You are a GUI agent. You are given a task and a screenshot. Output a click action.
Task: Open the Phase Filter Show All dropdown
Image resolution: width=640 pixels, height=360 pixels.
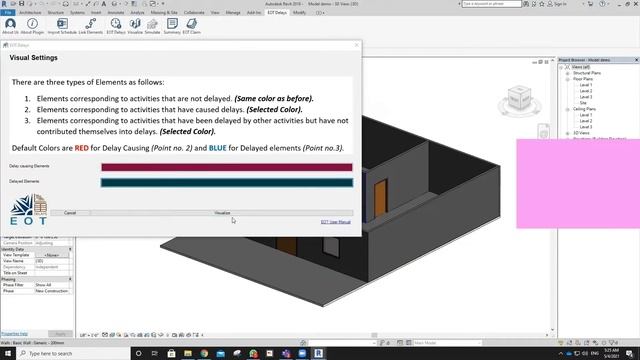[x=53, y=285]
